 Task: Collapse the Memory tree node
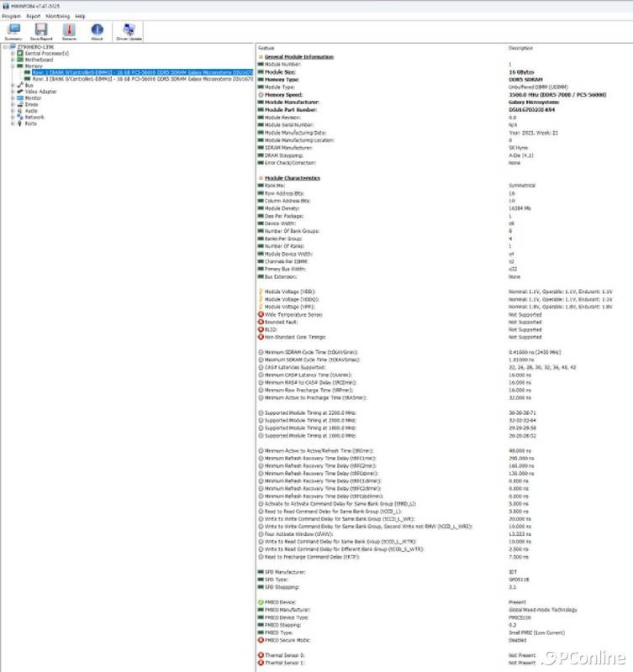(12, 66)
